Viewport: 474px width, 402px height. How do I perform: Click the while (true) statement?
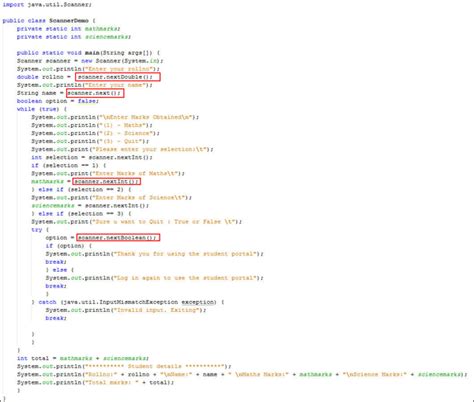coord(42,109)
